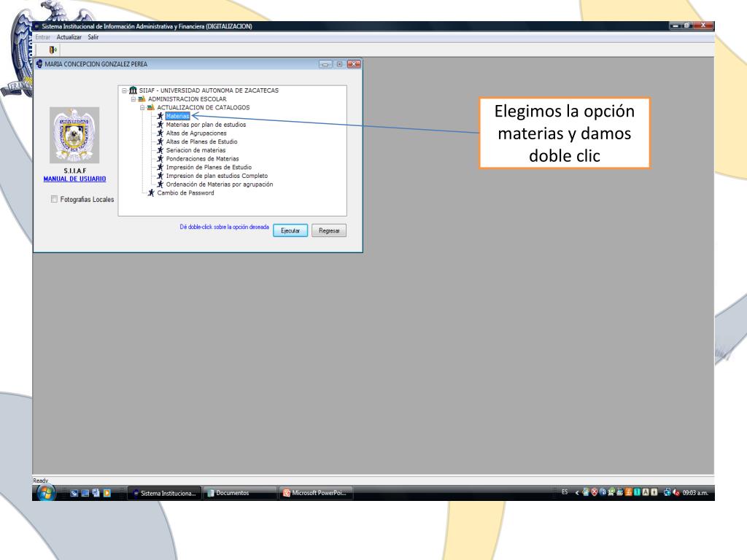
Task: Click runner icon beside Altas de Agrupaciones
Action: pyautogui.click(x=160, y=133)
